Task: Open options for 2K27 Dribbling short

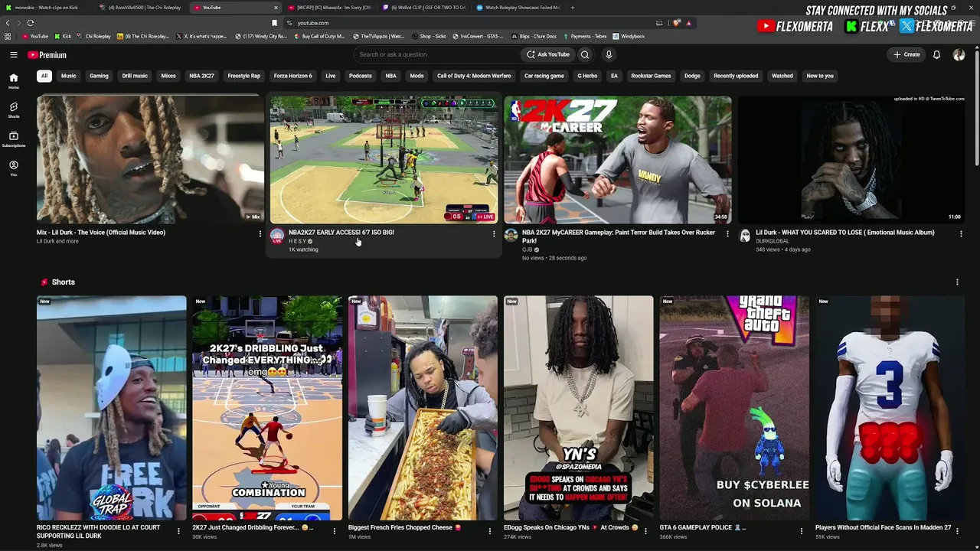Action: [x=334, y=530]
